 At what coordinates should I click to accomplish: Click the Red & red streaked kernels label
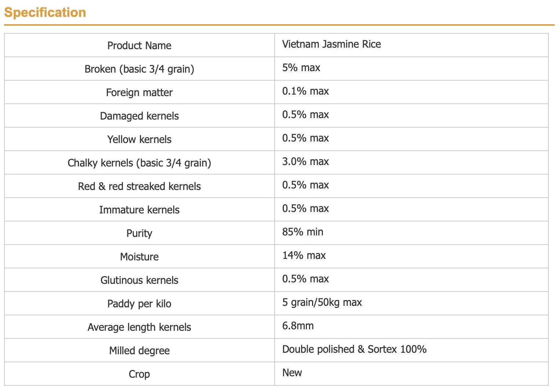(x=139, y=186)
